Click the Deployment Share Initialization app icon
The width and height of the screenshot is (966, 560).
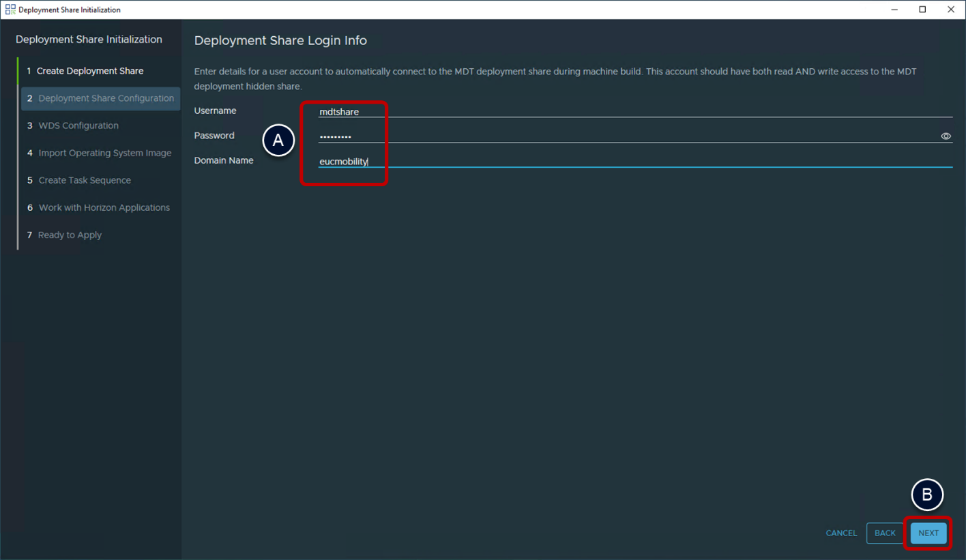[10, 10]
